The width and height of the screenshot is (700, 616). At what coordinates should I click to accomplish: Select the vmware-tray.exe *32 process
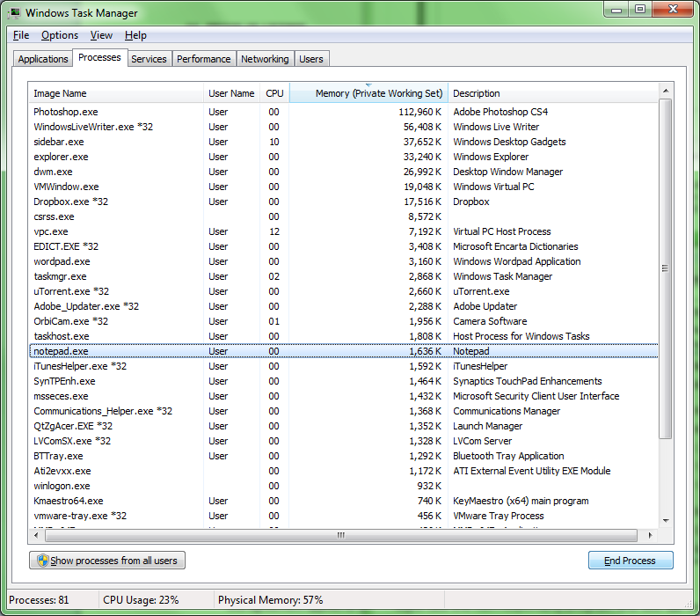[x=343, y=516]
